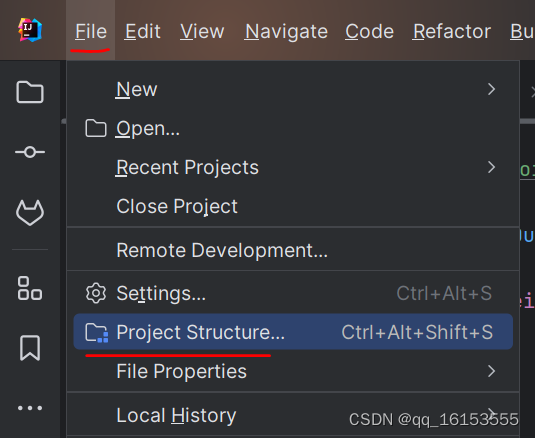Click the gear icon beside Settings
This screenshot has height=438, width=535.
[96, 293]
